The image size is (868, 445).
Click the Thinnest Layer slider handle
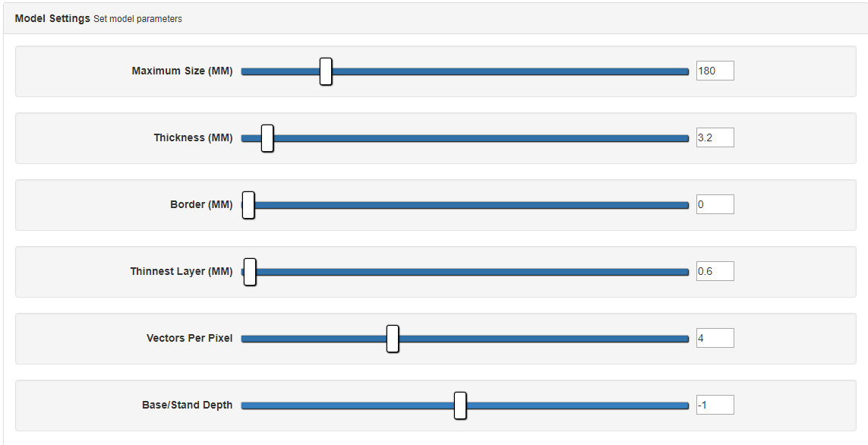click(x=250, y=272)
